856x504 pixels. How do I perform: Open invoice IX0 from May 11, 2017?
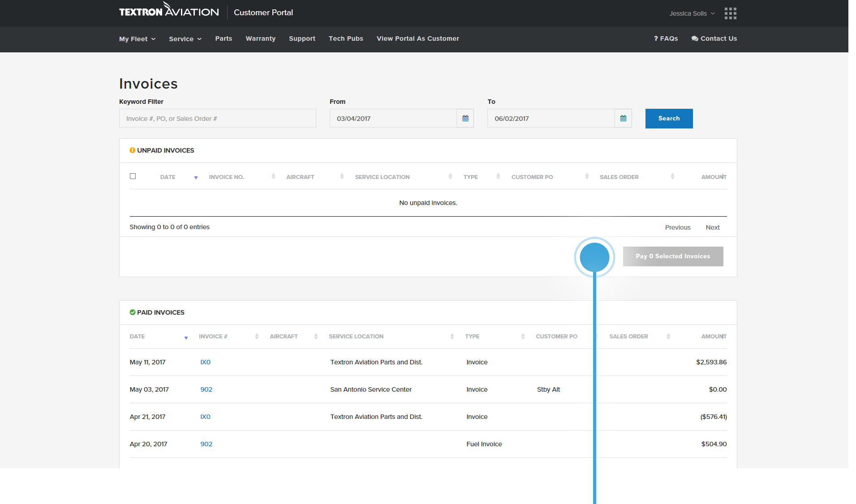click(x=205, y=362)
